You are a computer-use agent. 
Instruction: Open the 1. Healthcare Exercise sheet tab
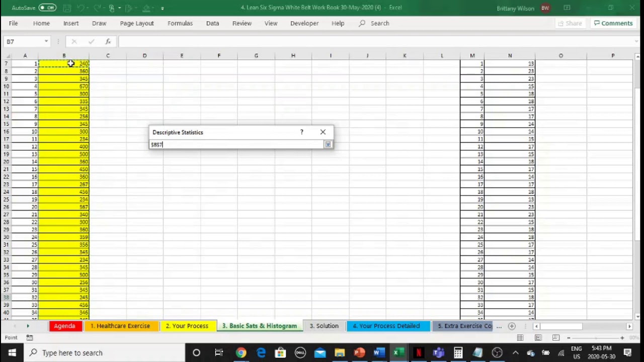[x=120, y=326]
